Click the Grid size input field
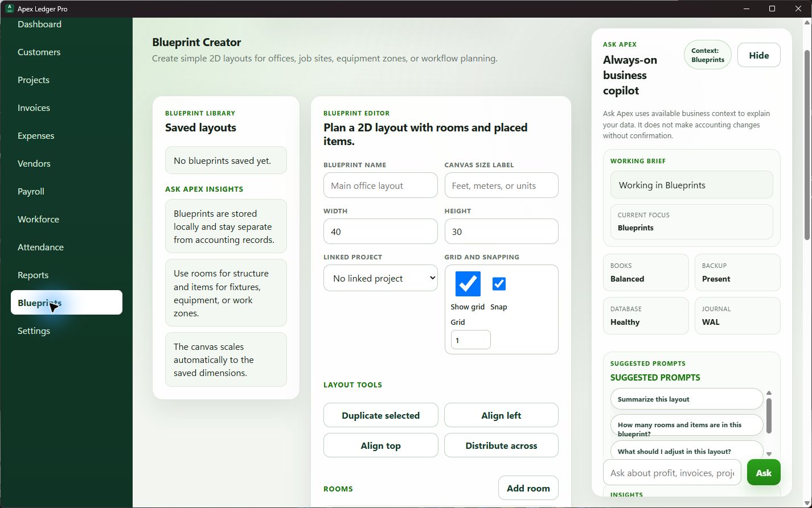This screenshot has height=508, width=812. 470,340
